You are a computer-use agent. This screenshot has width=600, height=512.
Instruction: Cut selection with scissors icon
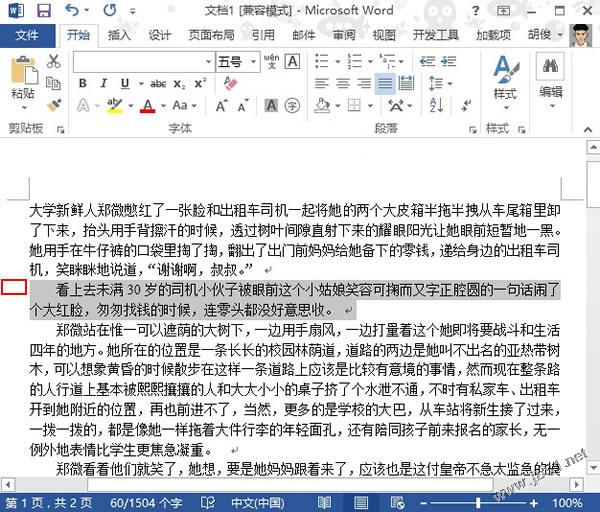coord(54,61)
